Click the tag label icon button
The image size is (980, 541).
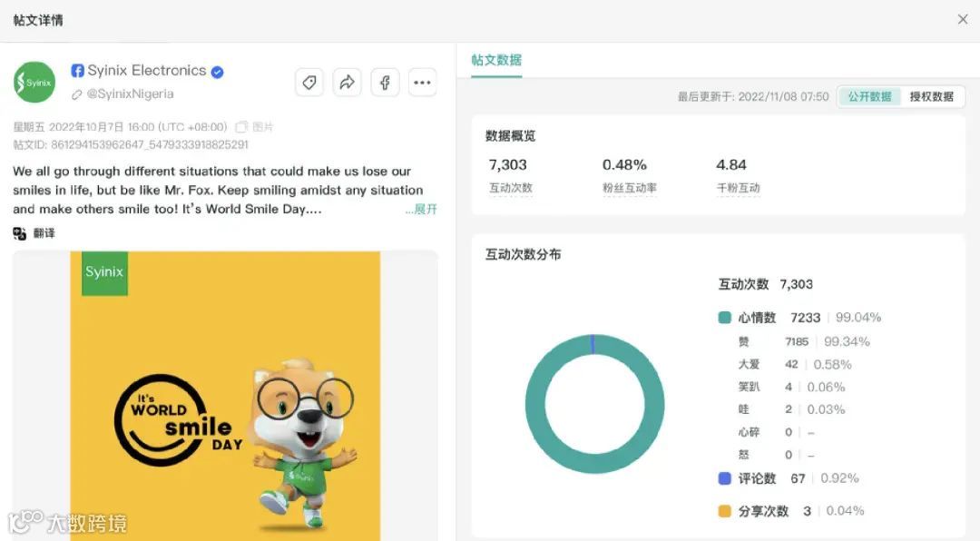309,83
